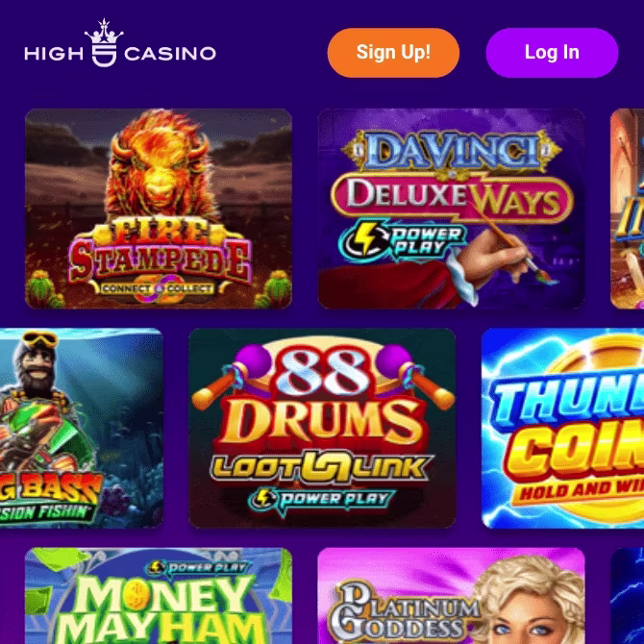Launch the 88 Drums Loot Link game
Viewport: 644px width, 644px height.
pyautogui.click(x=322, y=428)
